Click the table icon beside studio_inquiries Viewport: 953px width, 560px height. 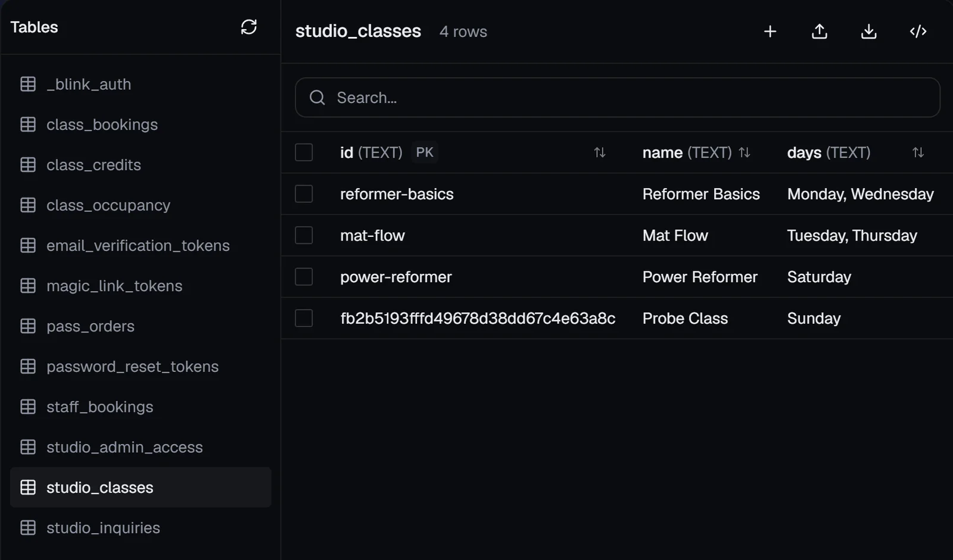28,528
